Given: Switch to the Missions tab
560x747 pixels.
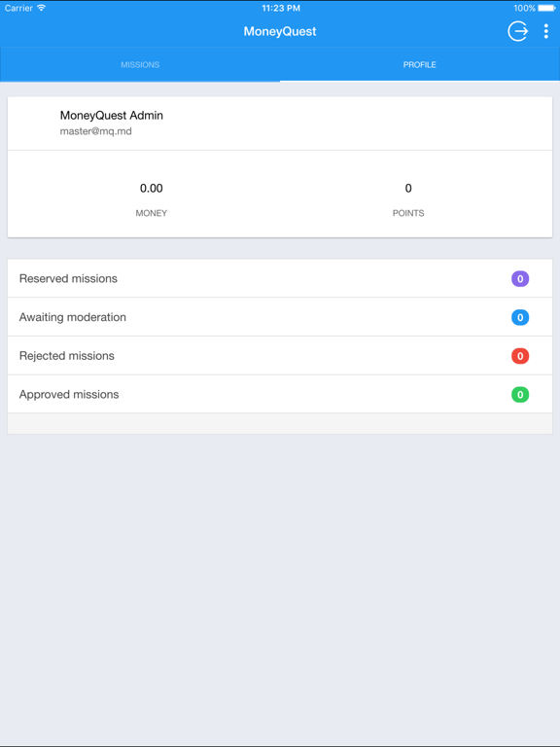Looking at the screenshot, I should 140,64.
